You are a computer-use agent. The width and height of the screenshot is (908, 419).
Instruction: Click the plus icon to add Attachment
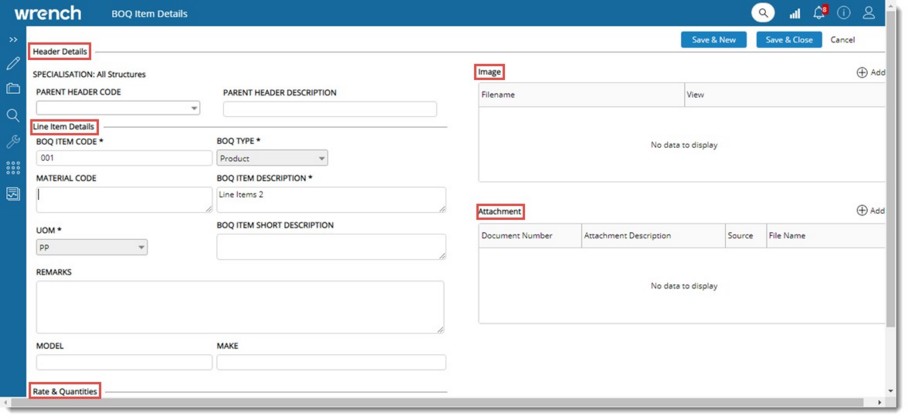(x=862, y=211)
